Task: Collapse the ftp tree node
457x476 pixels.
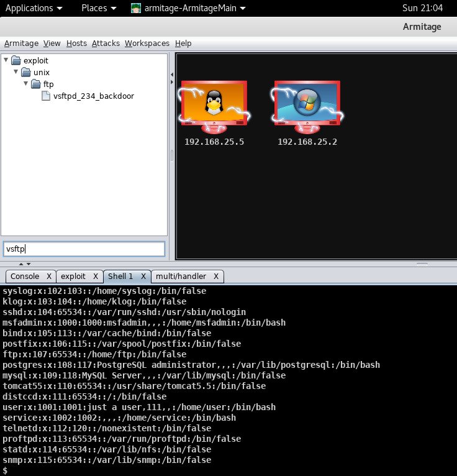Action: pyautogui.click(x=26, y=83)
